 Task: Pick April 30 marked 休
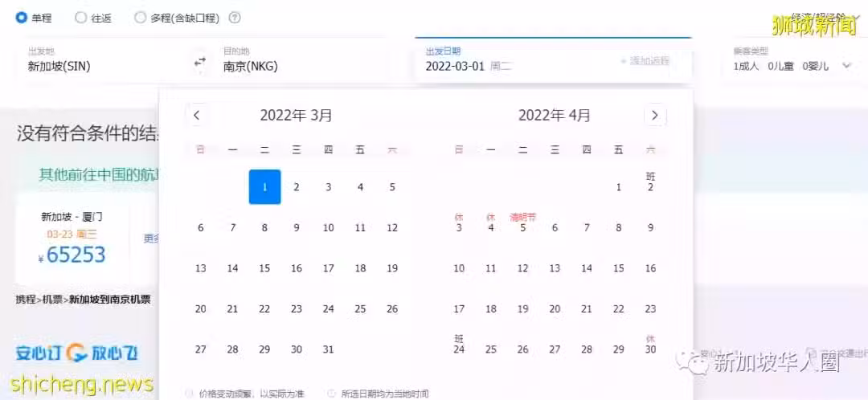point(650,345)
